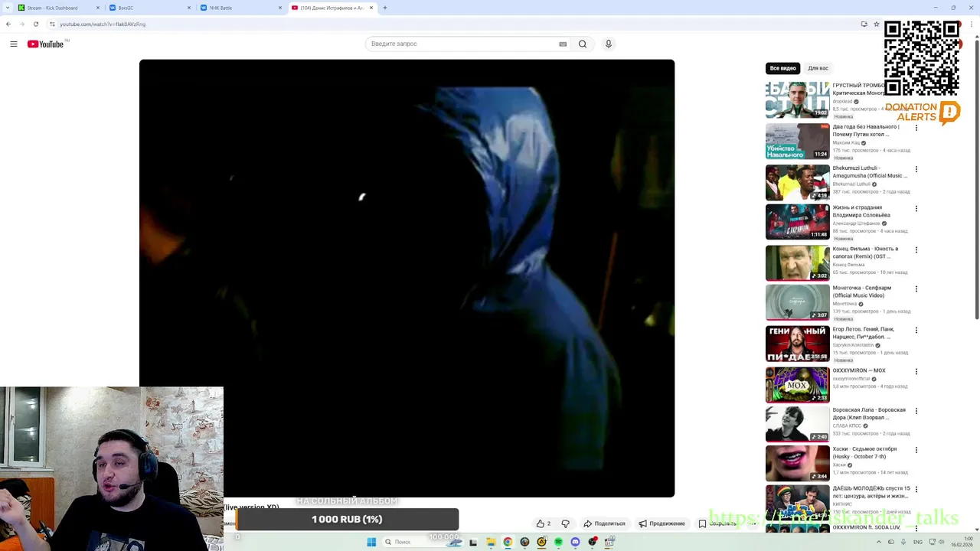The height and width of the screenshot is (551, 980).
Task: Open more options for 'Хаски - Седьмое октября'
Action: (x=916, y=450)
